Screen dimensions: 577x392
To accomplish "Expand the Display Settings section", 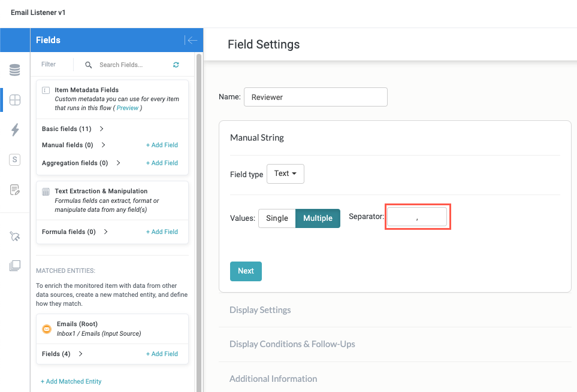I will point(260,310).
